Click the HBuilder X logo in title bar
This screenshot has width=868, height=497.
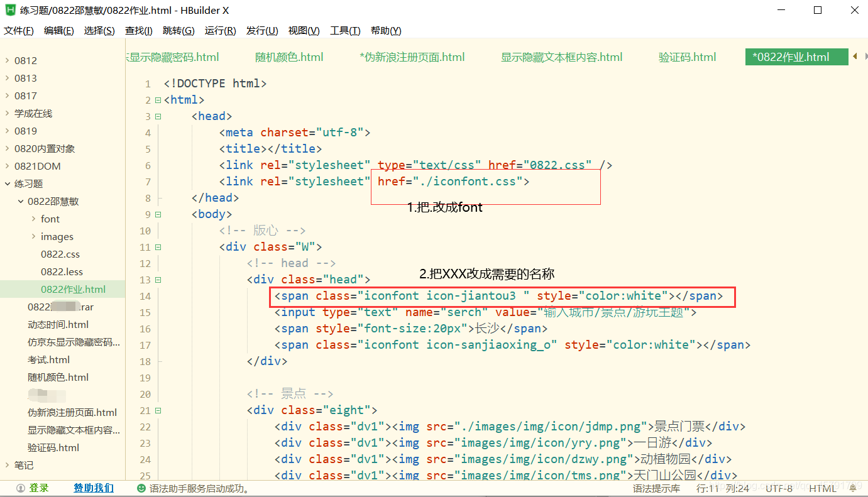click(11, 10)
